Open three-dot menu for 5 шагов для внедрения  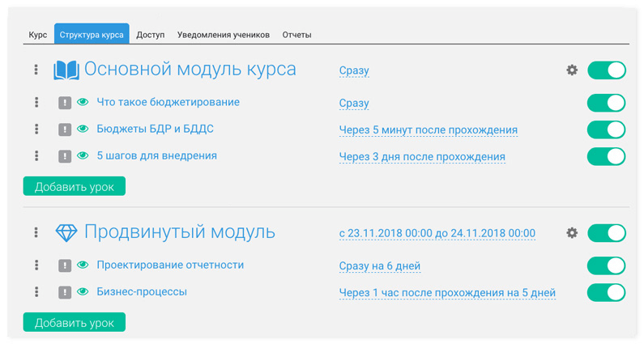coord(36,156)
